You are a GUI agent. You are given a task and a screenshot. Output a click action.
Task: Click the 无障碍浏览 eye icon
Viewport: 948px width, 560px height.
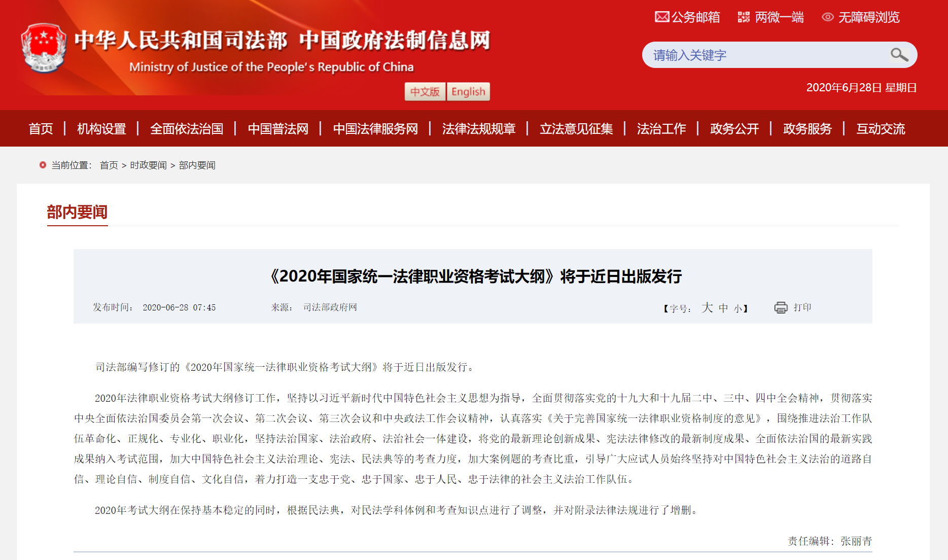click(x=827, y=17)
